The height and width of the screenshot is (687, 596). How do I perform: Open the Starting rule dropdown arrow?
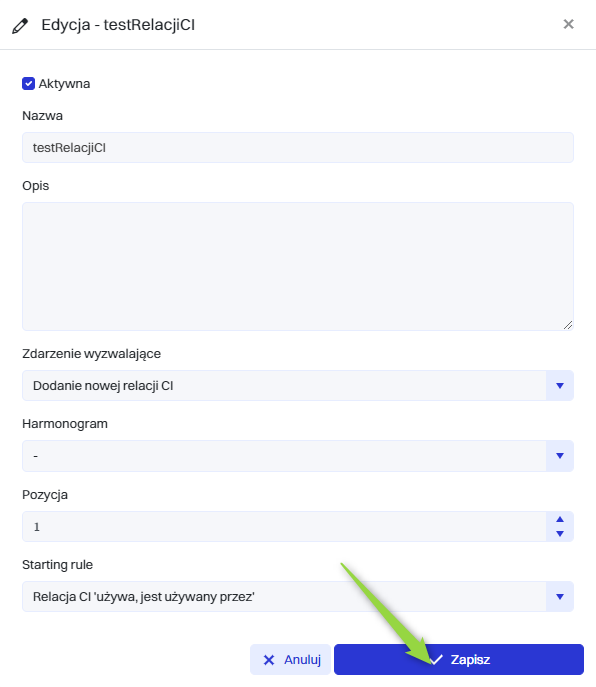coord(560,596)
